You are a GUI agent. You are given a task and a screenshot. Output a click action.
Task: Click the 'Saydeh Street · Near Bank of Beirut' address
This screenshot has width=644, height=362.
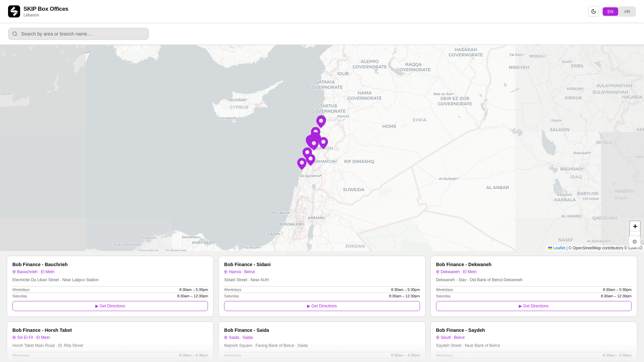point(468,346)
